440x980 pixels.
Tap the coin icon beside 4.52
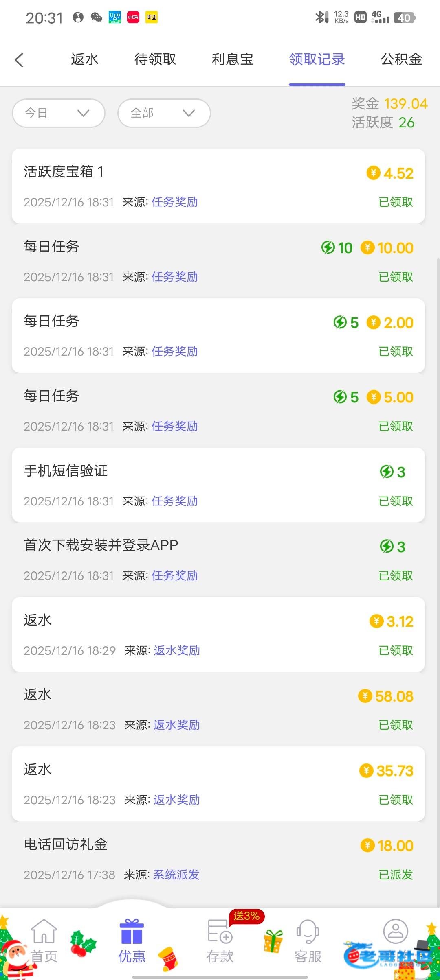373,173
